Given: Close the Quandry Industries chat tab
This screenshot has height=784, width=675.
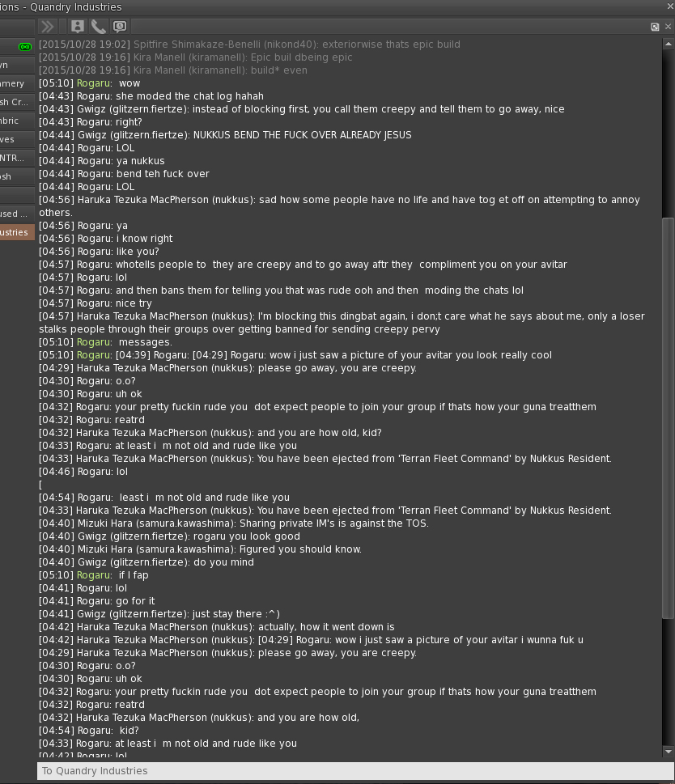Looking at the screenshot, I should pos(668,27).
